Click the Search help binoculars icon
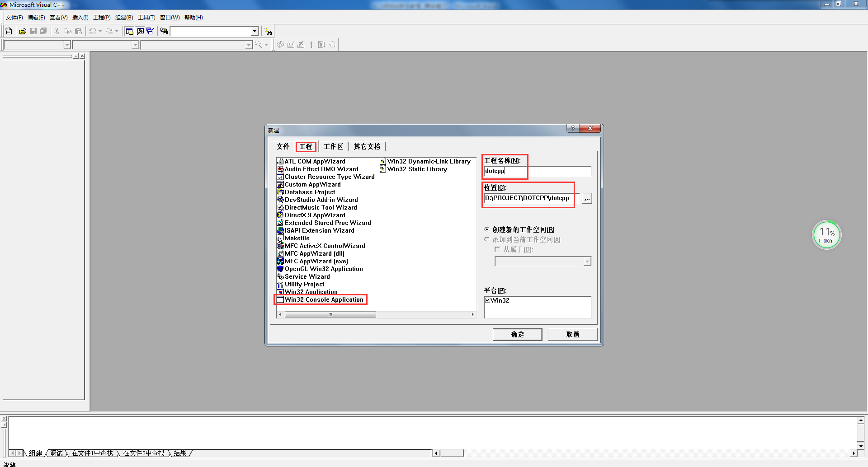This screenshot has height=467, width=868. click(x=269, y=31)
